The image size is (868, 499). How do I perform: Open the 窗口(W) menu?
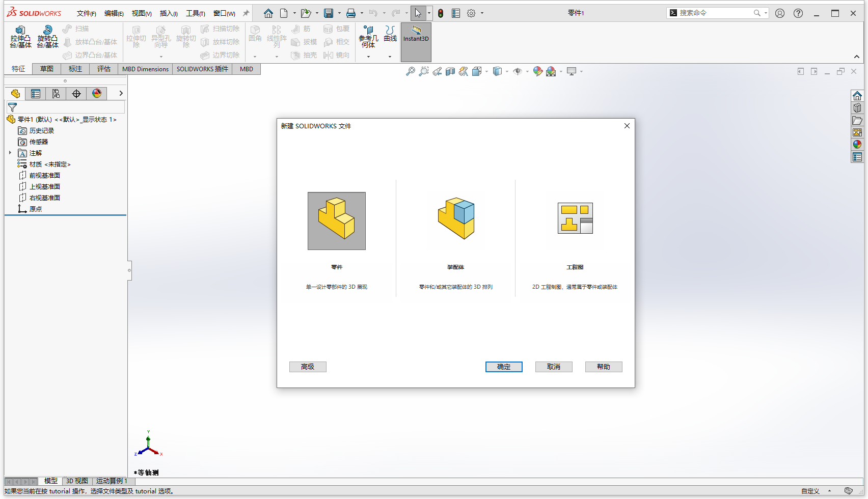click(x=224, y=13)
